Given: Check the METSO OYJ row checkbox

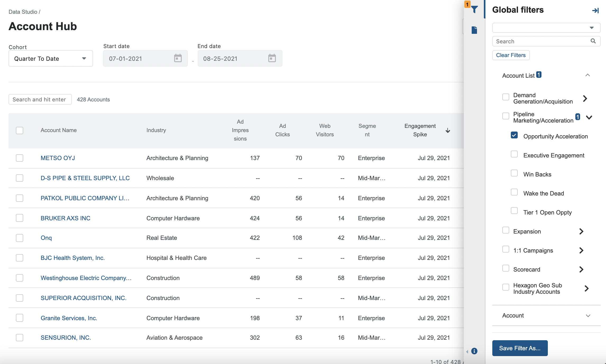Looking at the screenshot, I should (20, 158).
